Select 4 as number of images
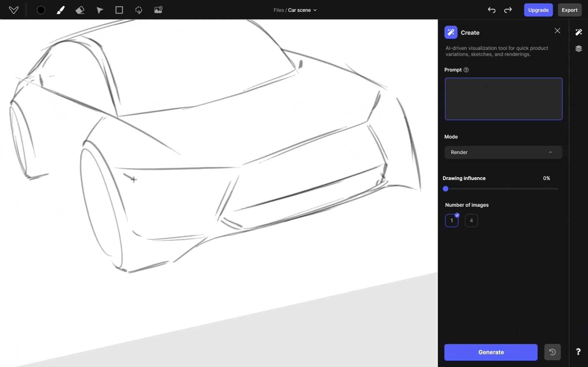The height and width of the screenshot is (367, 588). click(471, 220)
